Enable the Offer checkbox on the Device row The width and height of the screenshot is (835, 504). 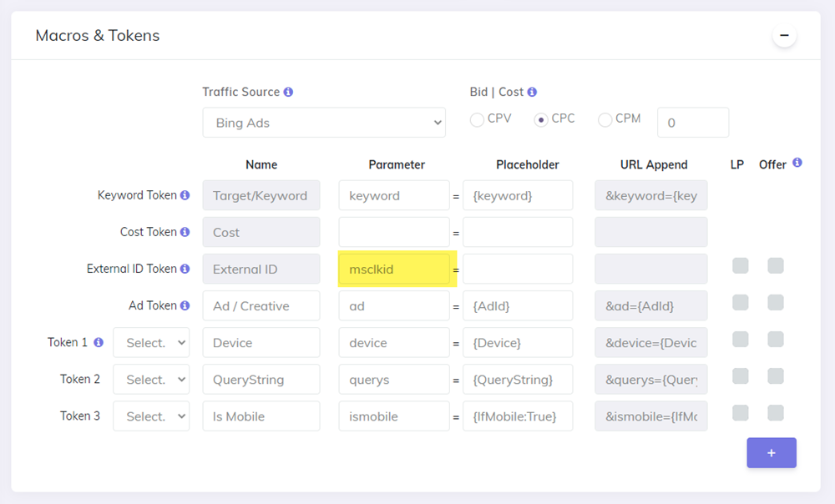tap(775, 339)
